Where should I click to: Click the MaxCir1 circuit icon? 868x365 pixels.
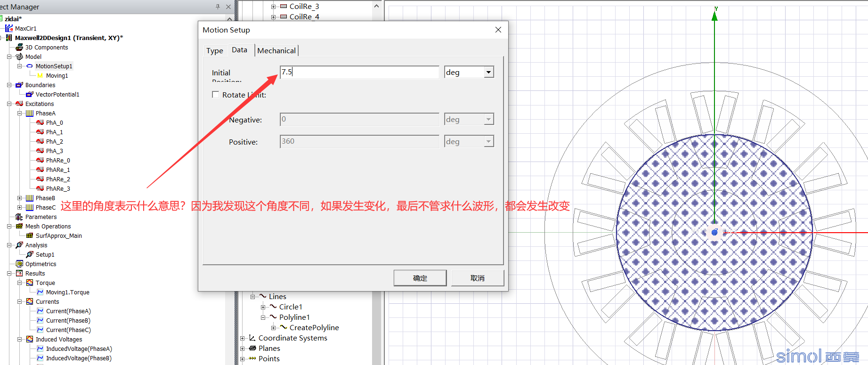(x=9, y=28)
